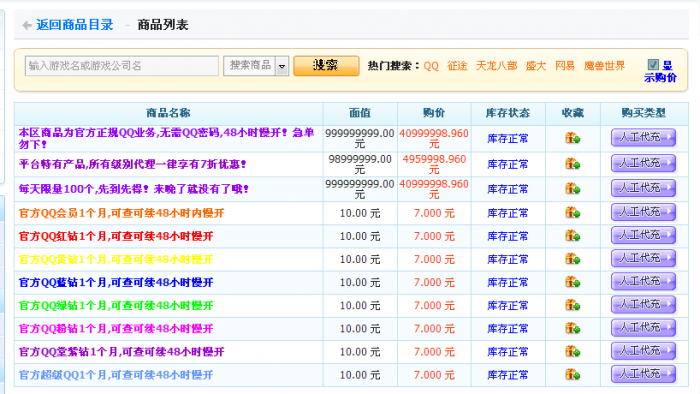This screenshot has width=700, height=394.
Task: Click 人工代充 for 官方QQ黄钻1个月 row
Action: 643,259
